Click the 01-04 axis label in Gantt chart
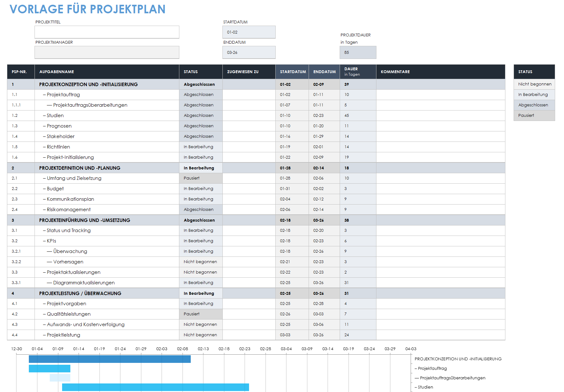The height and width of the screenshot is (392, 564). pos(37,349)
